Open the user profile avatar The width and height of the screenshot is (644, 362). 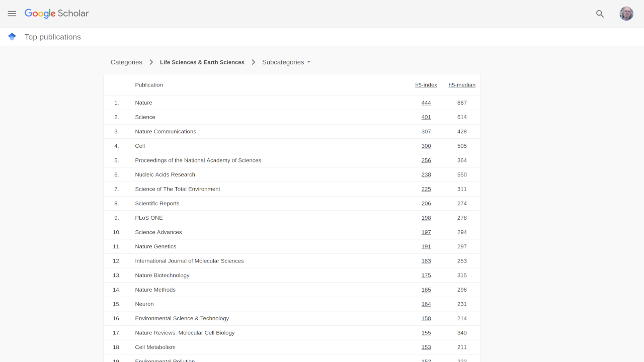[626, 14]
